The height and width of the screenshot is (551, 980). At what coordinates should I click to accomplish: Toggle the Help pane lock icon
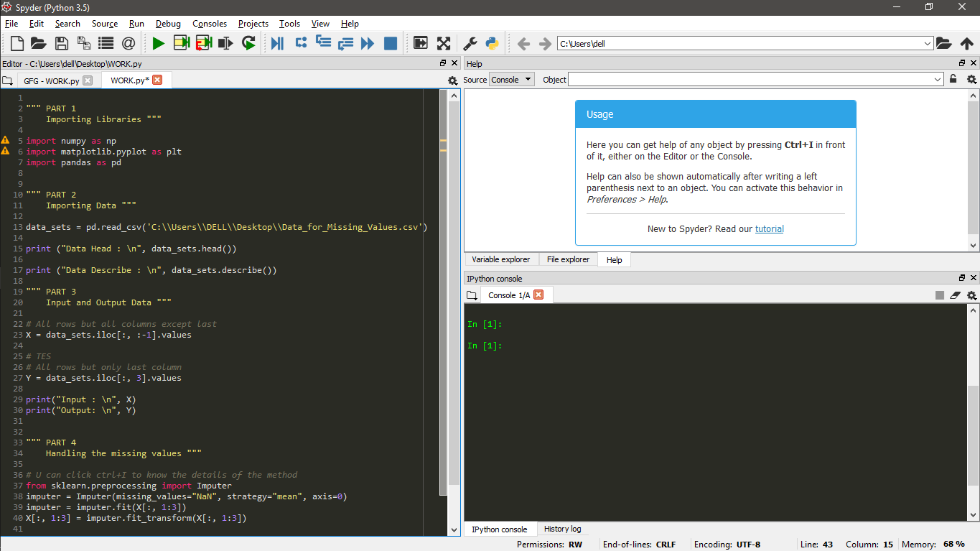[x=953, y=79]
